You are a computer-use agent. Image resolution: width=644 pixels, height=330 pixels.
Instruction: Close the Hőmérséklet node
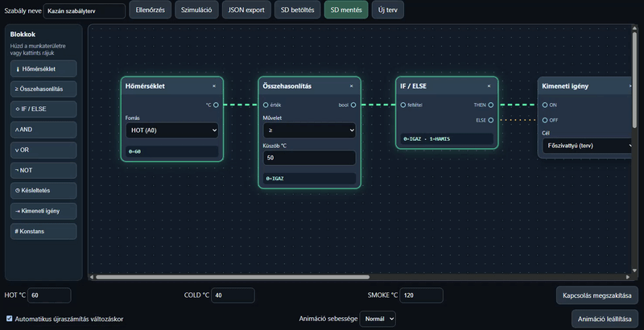click(x=214, y=86)
